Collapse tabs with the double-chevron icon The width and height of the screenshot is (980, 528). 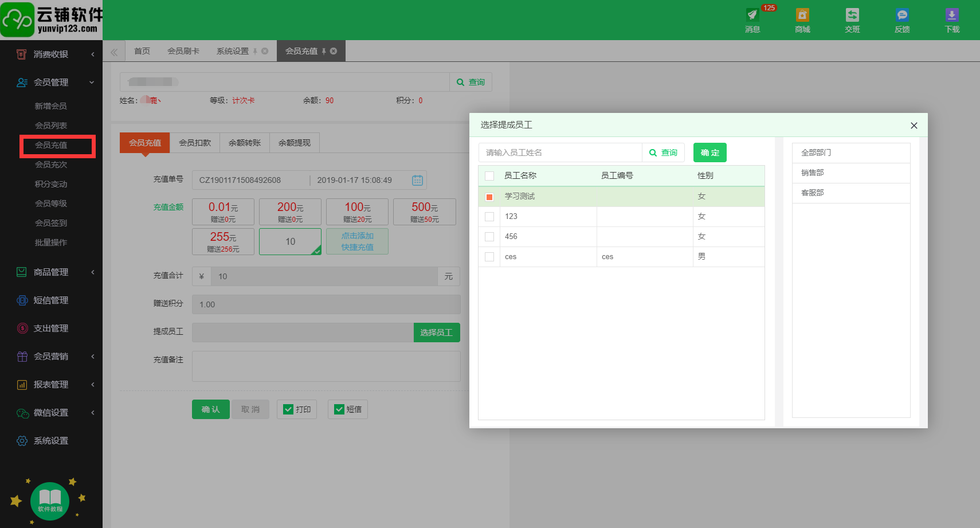point(114,52)
